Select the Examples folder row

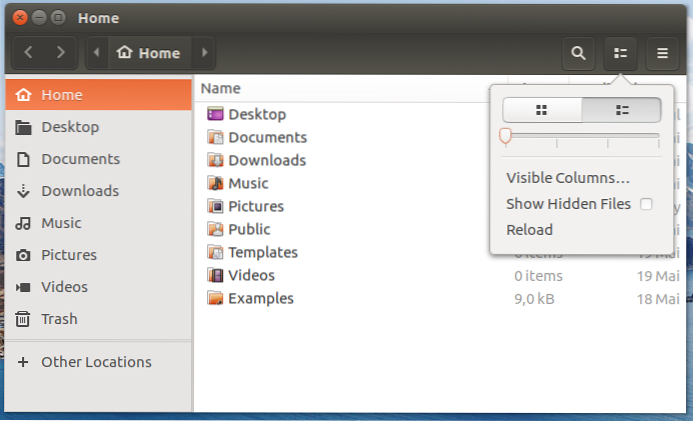point(260,298)
